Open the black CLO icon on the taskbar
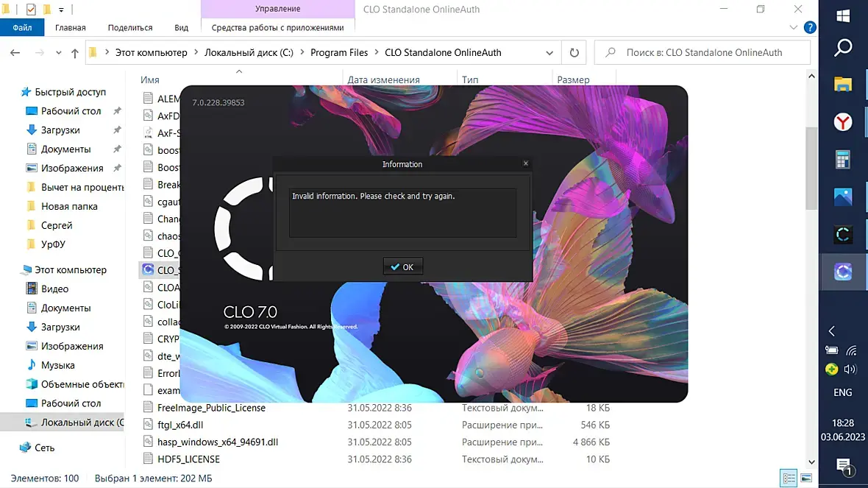Image resolution: width=868 pixels, height=488 pixels. (x=843, y=234)
